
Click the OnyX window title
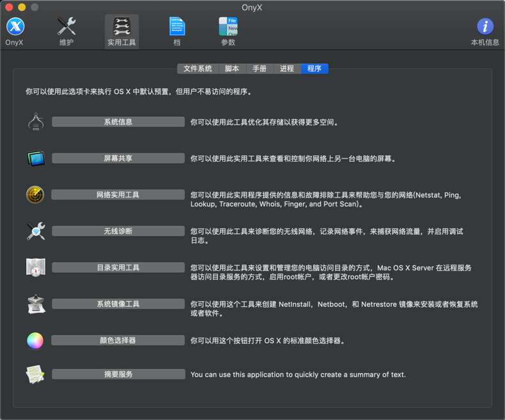click(252, 8)
